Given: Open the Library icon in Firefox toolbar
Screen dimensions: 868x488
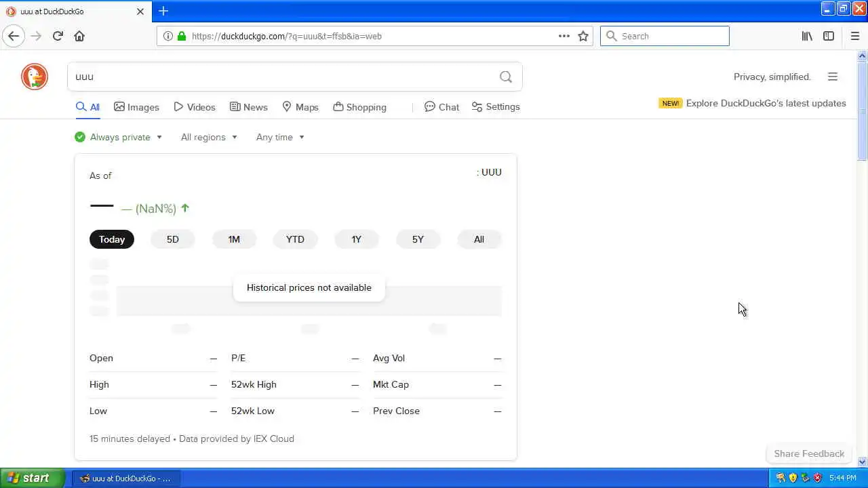Looking at the screenshot, I should click(807, 36).
